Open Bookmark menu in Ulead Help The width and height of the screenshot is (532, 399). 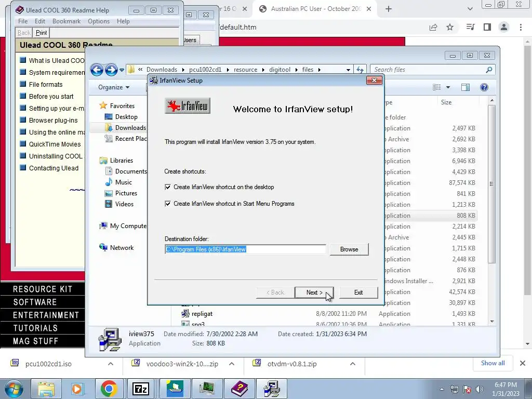tap(66, 21)
